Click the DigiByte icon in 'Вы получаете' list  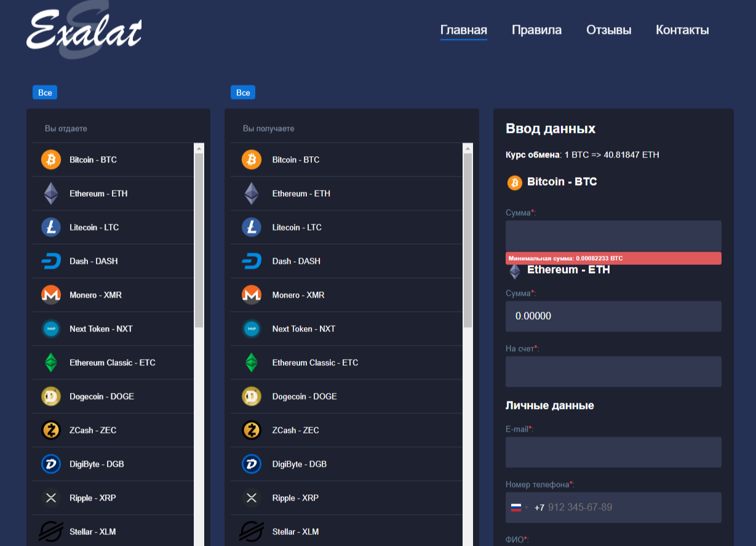[252, 464]
